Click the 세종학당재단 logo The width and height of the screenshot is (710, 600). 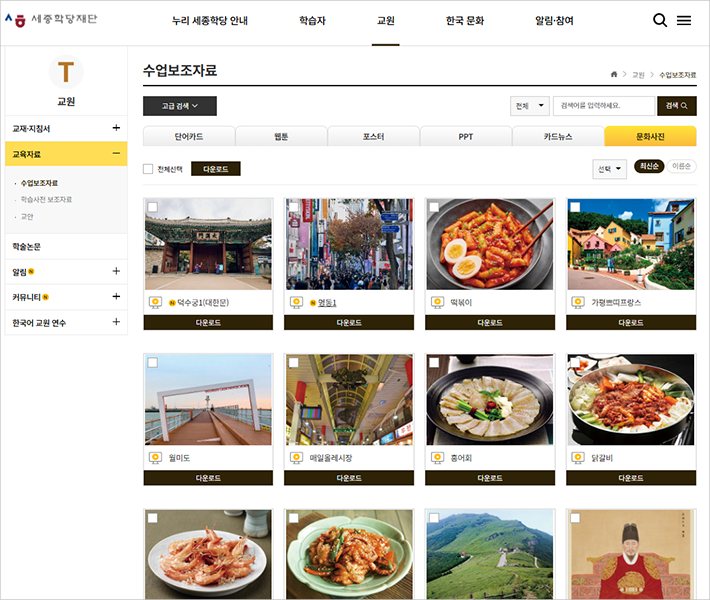click(51, 19)
